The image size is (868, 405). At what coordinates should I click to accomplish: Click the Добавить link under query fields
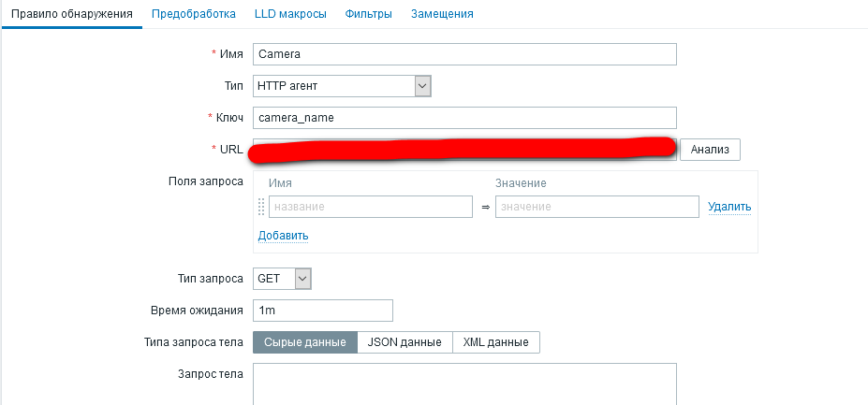(283, 236)
